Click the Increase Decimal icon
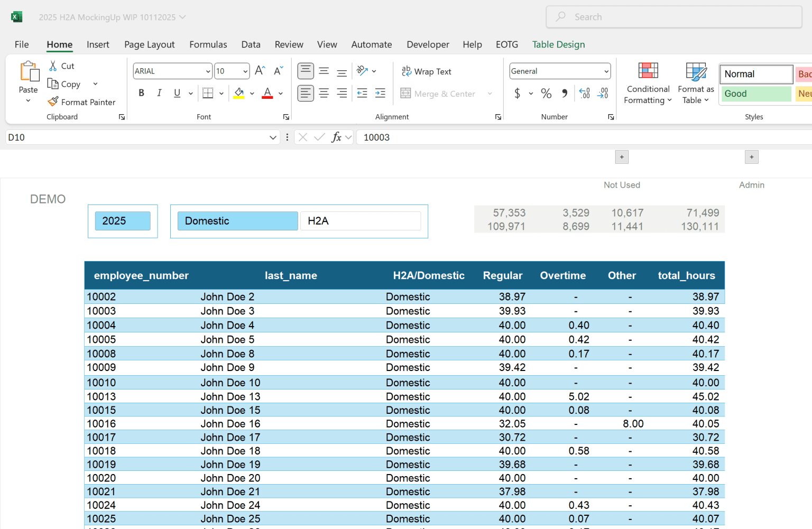This screenshot has height=529, width=812. pyautogui.click(x=584, y=93)
